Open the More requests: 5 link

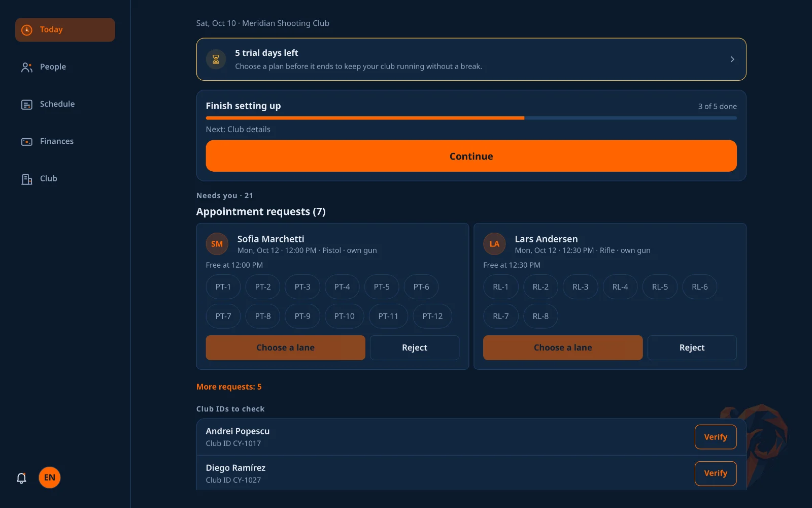[x=229, y=387]
